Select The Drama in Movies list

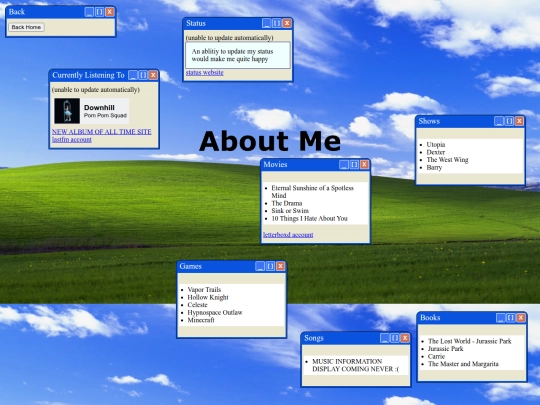pos(287,203)
